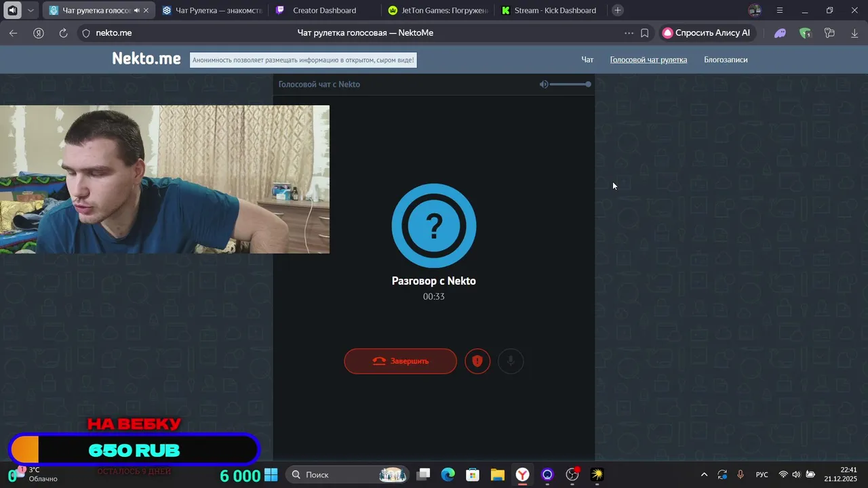Open OBS Studio taskbar icon
Screen dimensions: 868x488
coord(572,474)
